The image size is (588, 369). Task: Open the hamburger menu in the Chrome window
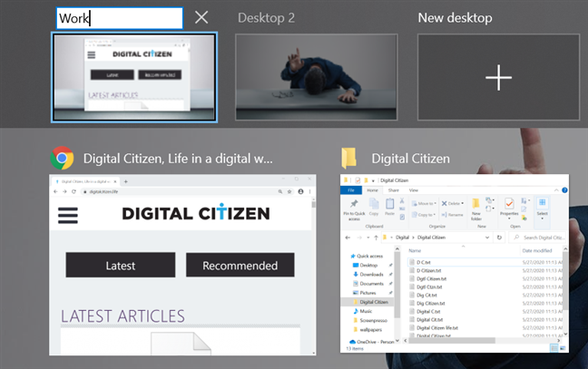[68, 216]
